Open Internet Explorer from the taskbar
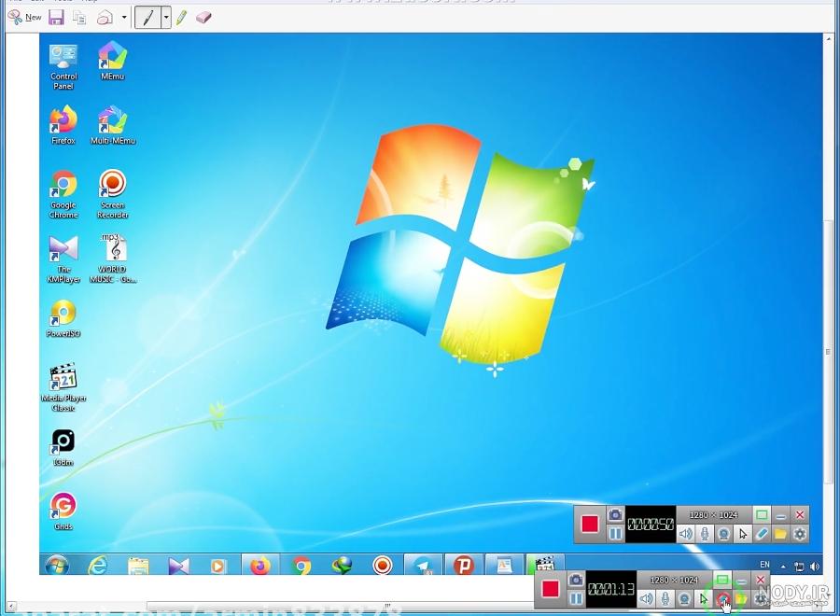The image size is (840, 616). [97, 565]
